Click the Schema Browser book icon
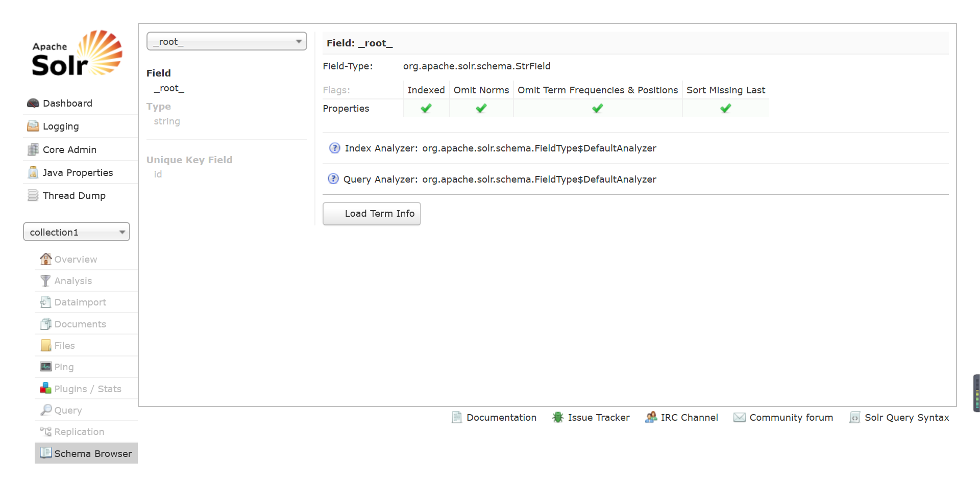The height and width of the screenshot is (485, 980). [46, 453]
